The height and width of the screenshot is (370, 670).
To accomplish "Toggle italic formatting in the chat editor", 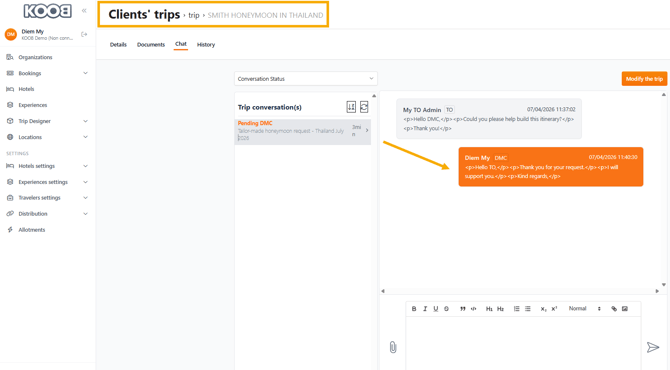I will pyautogui.click(x=425, y=308).
